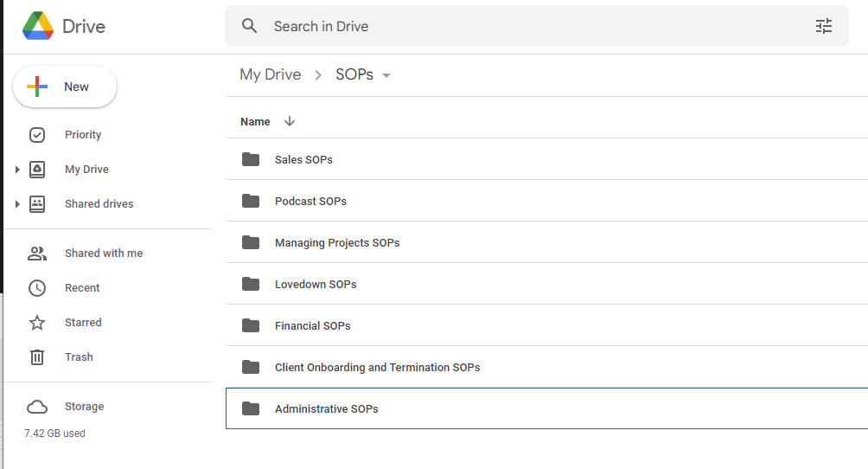The image size is (868, 469).
Task: Open the SOPs folder dropdown arrow
Action: pyautogui.click(x=386, y=75)
